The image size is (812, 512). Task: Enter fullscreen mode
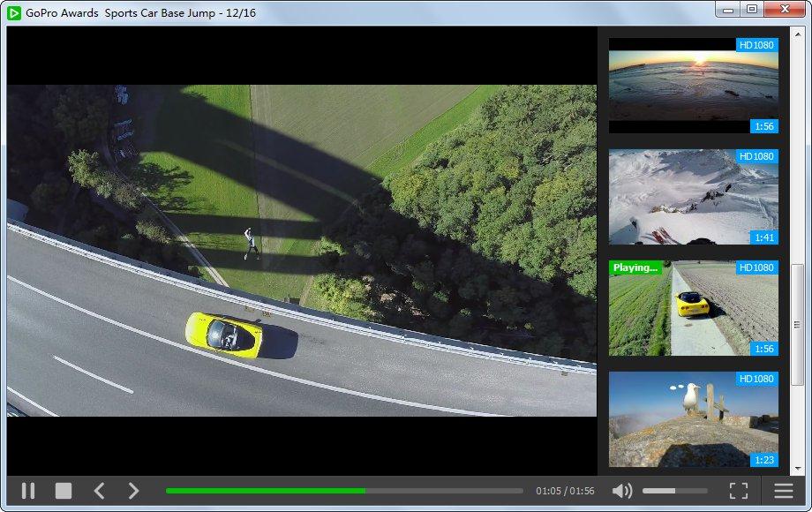[x=739, y=490]
